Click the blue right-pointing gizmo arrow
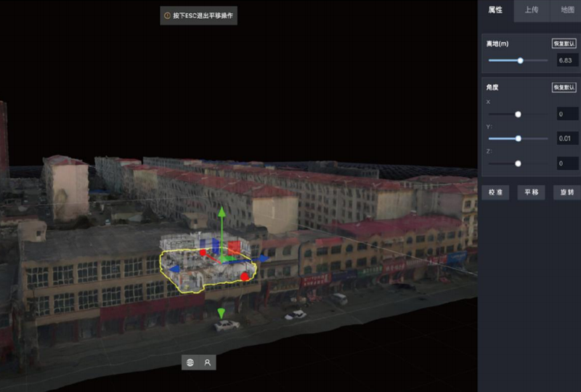Viewport: 581px width, 392px height. tap(263, 258)
